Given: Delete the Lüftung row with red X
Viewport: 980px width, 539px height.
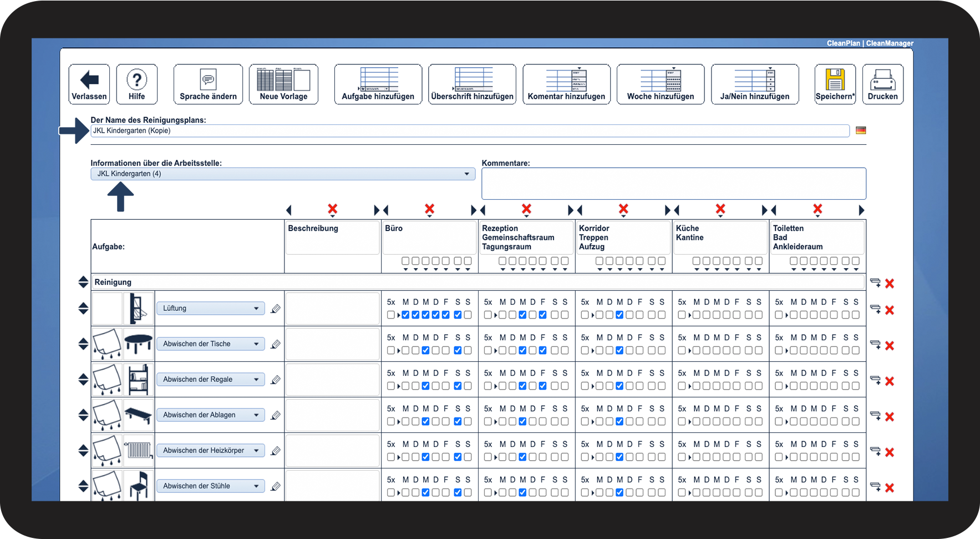Looking at the screenshot, I should [x=890, y=310].
